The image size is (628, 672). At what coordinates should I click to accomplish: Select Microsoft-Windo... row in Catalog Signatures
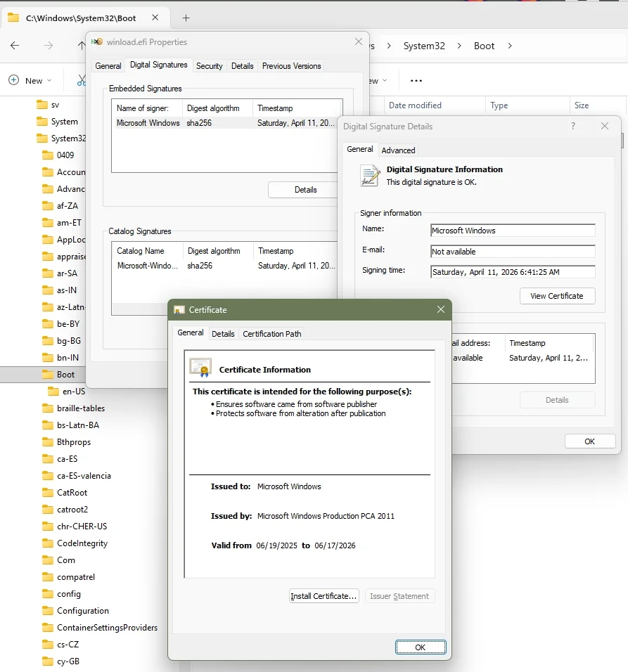coord(224,266)
